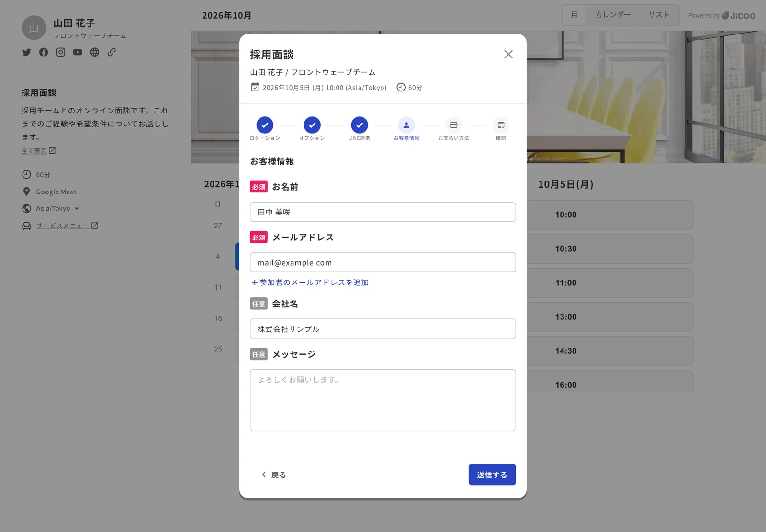
Task: Open the Twitter profile icon
Action: point(26,52)
